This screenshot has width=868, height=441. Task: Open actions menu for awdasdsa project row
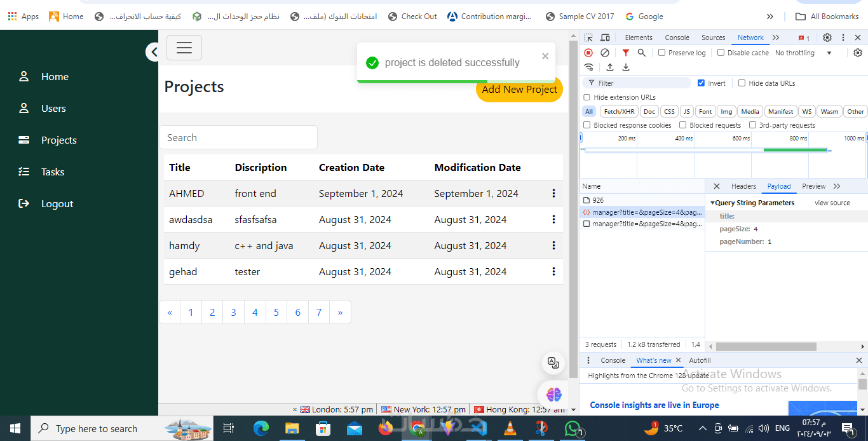[553, 219]
